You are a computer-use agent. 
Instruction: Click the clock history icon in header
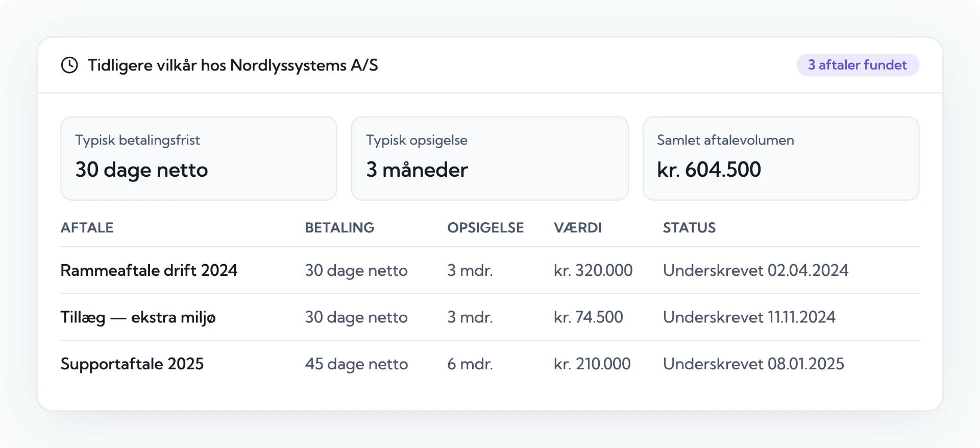coord(69,65)
